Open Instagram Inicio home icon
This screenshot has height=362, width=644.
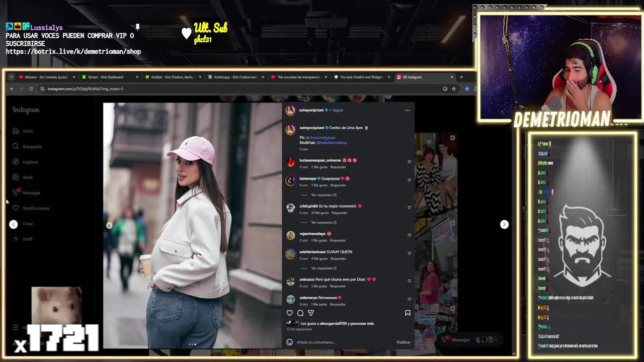point(16,131)
